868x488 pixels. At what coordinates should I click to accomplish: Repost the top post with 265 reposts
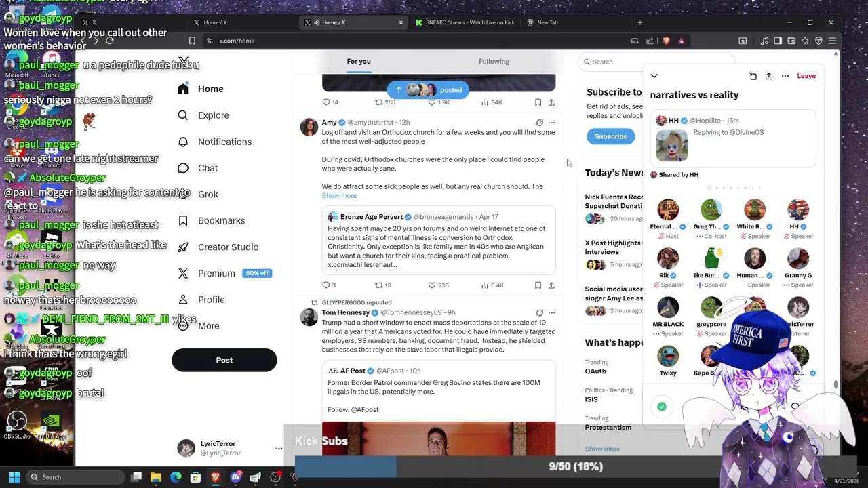tap(385, 102)
